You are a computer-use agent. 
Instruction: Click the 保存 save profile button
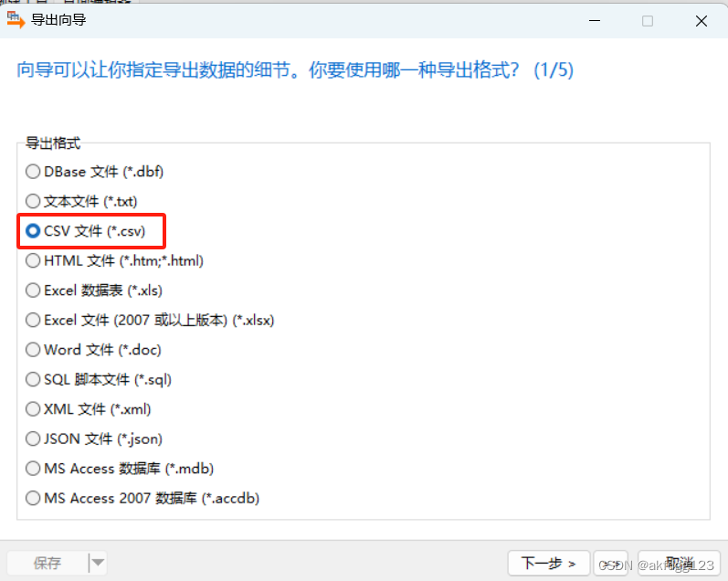point(47,564)
